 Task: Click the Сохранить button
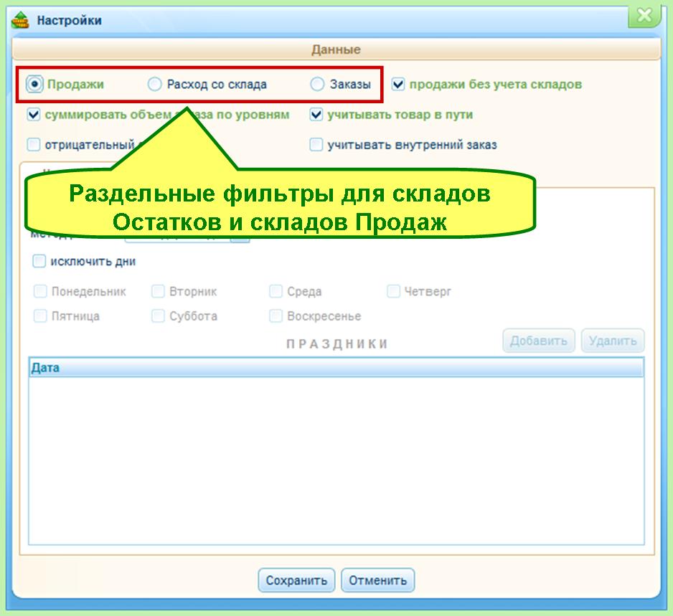click(296, 580)
